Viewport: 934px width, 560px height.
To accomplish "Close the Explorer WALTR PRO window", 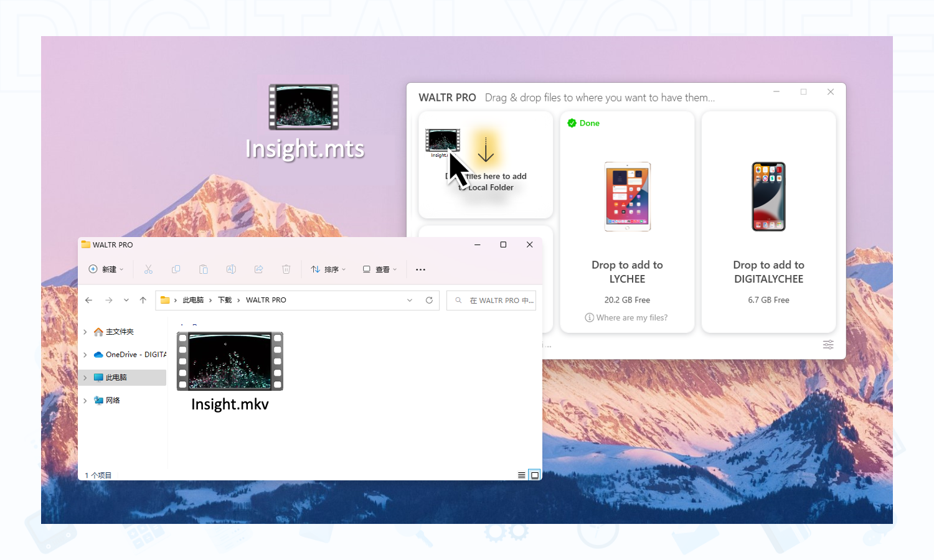I will tap(529, 245).
